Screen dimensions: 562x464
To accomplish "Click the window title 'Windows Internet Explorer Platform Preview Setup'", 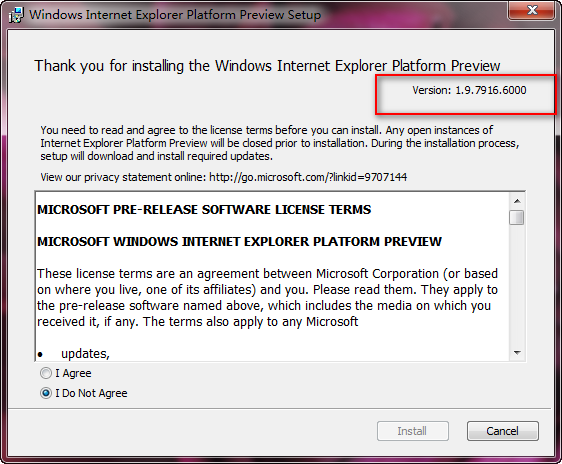I will [175, 15].
